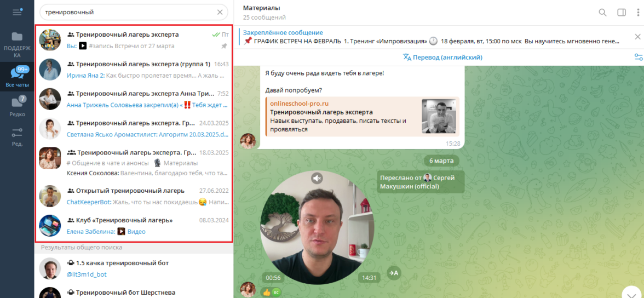React with thumbs up emoji

266,292
